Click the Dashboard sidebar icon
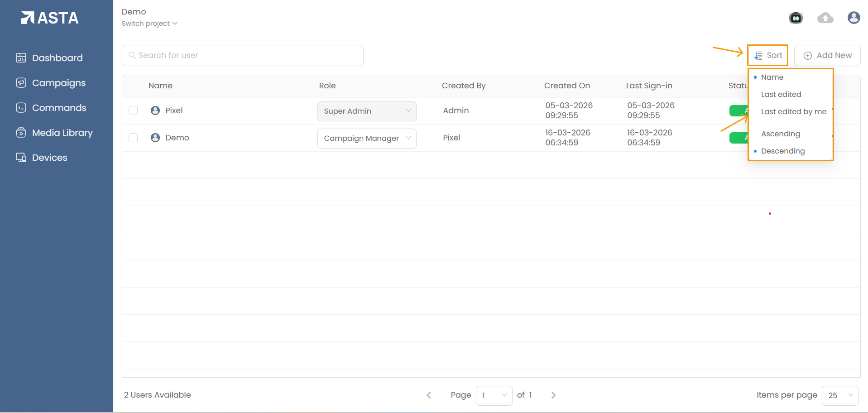Viewport: 868px width, 413px height. (21, 58)
